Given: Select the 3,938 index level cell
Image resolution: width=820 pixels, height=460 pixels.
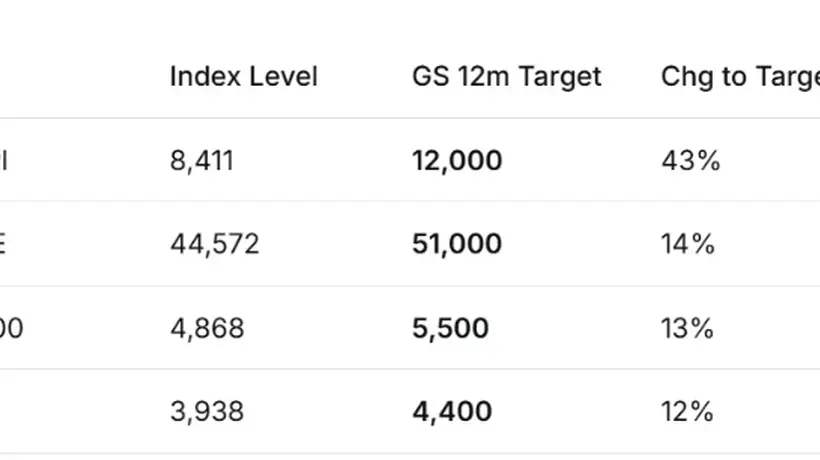Looking at the screenshot, I should (x=207, y=411).
